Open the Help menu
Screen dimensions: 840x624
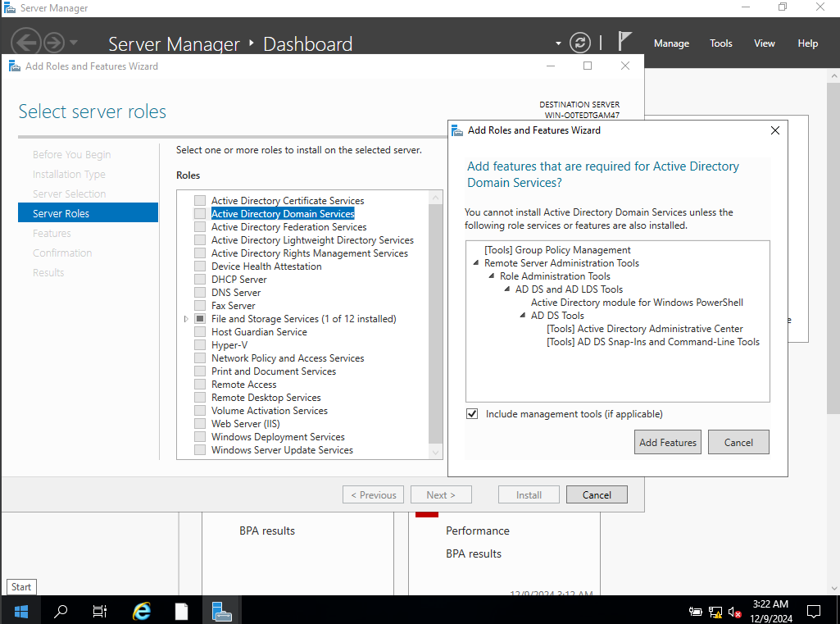807,43
